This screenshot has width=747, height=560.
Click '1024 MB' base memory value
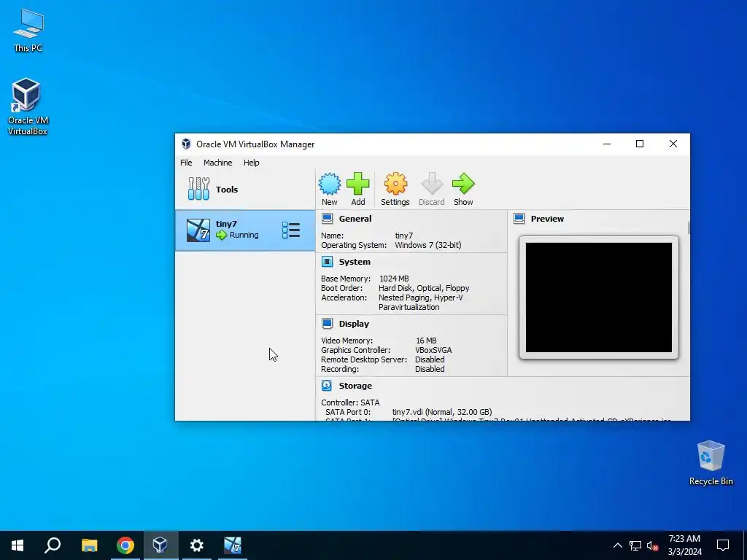[x=394, y=279]
